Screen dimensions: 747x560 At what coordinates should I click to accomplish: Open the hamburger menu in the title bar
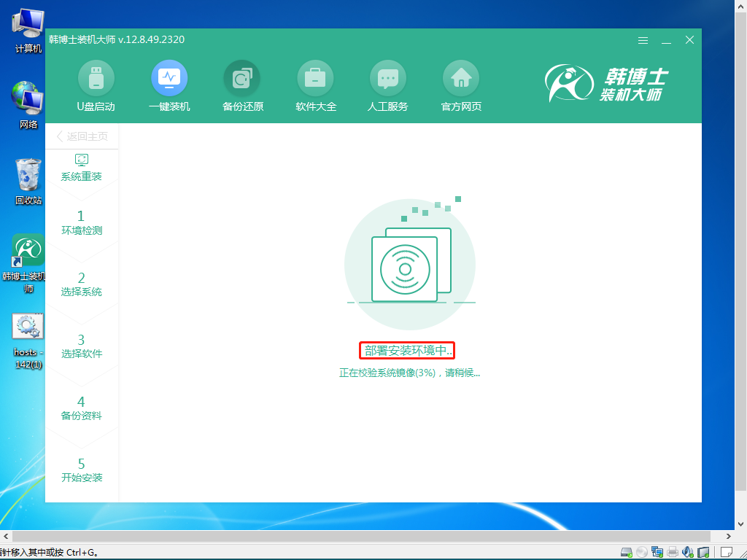point(643,40)
